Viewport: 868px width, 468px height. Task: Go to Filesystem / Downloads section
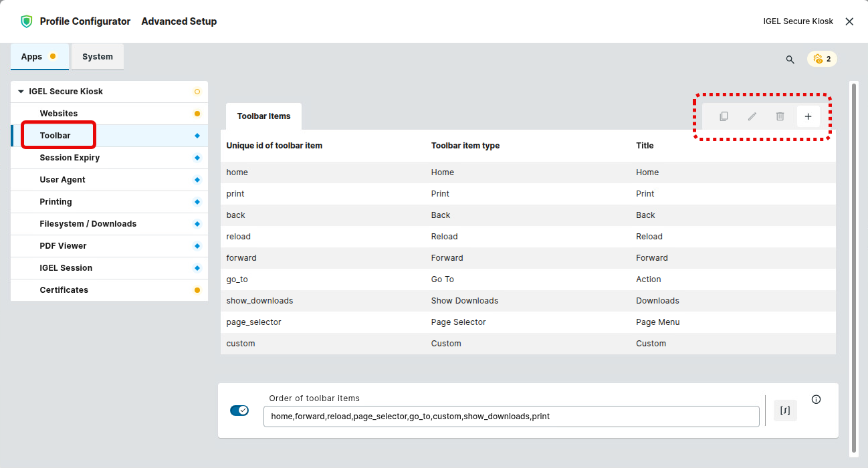pyautogui.click(x=88, y=224)
